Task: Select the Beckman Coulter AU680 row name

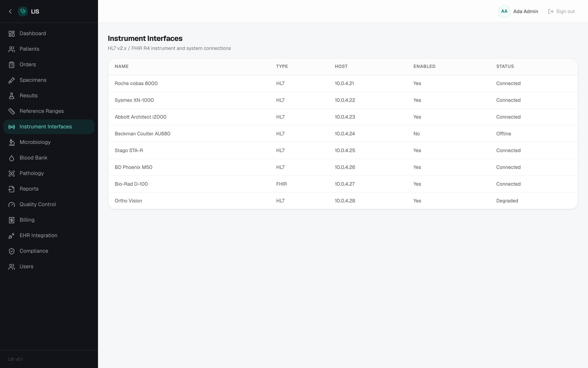Action: click(142, 134)
